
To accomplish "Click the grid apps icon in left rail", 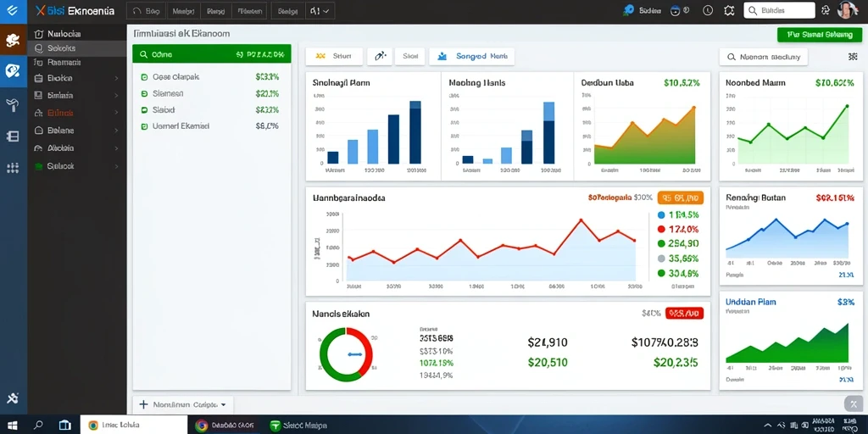I will [x=13, y=169].
